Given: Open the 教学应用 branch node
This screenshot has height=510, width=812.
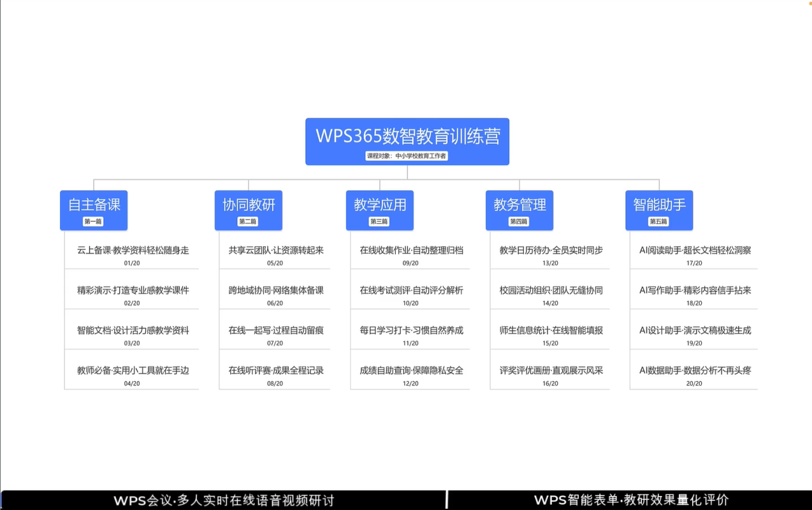Looking at the screenshot, I should click(380, 205).
